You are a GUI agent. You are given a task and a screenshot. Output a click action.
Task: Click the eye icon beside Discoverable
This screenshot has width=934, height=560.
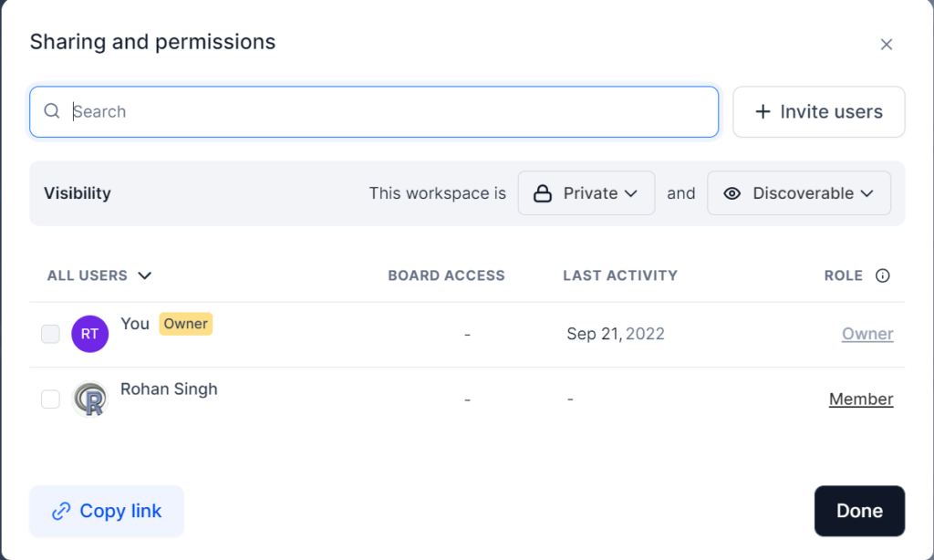tap(732, 193)
